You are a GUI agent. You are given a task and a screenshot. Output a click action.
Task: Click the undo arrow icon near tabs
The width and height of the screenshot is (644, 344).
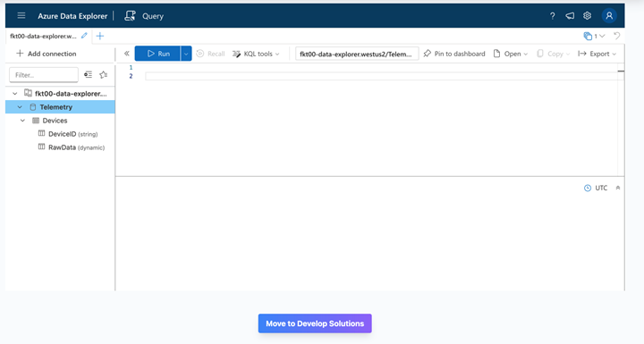pyautogui.click(x=617, y=36)
